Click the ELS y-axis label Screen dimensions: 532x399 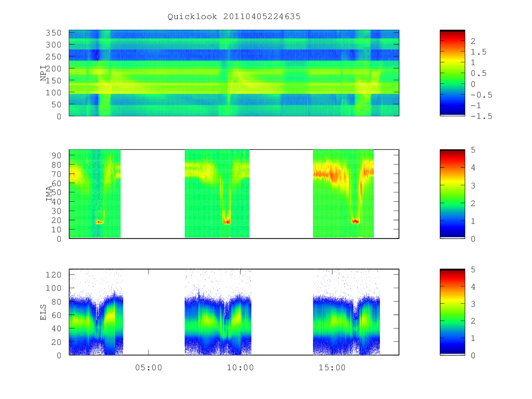(43, 312)
